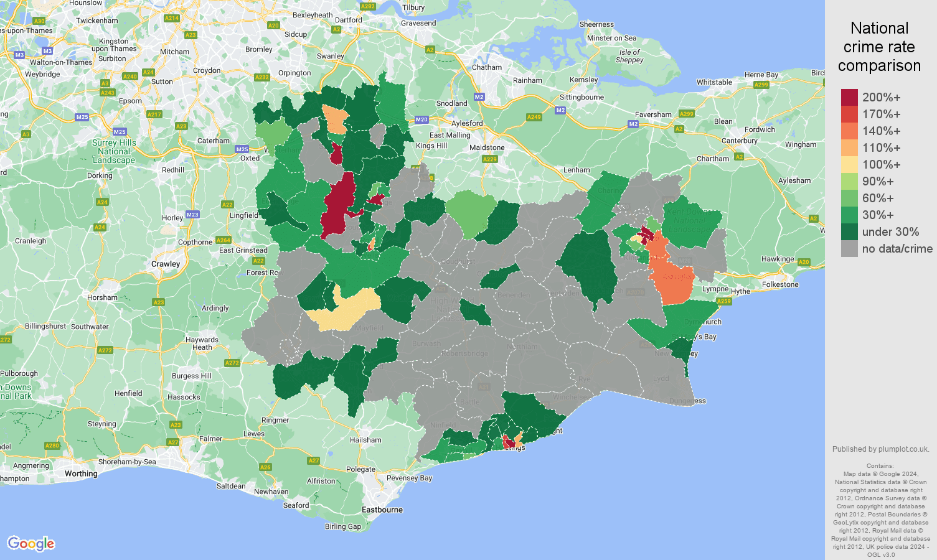This screenshot has width=937, height=560.
Task: Click the under 30% legend swatch
Action: pos(849,232)
